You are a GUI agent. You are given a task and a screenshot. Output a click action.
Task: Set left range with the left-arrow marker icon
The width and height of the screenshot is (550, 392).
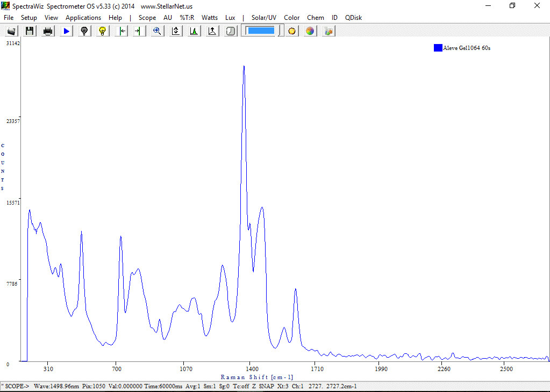[x=121, y=31]
